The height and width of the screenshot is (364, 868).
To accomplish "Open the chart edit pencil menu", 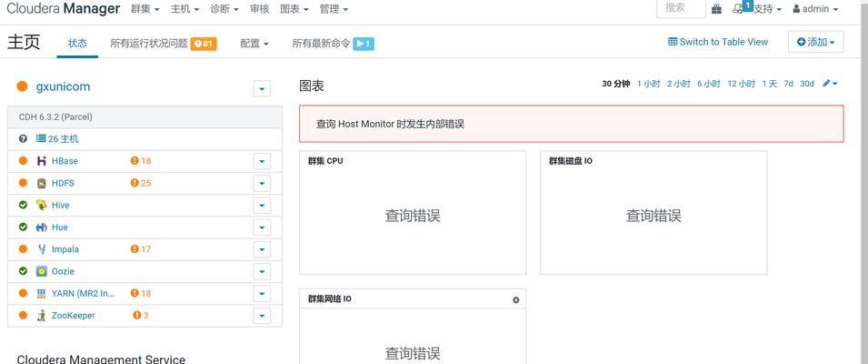I will (x=830, y=84).
